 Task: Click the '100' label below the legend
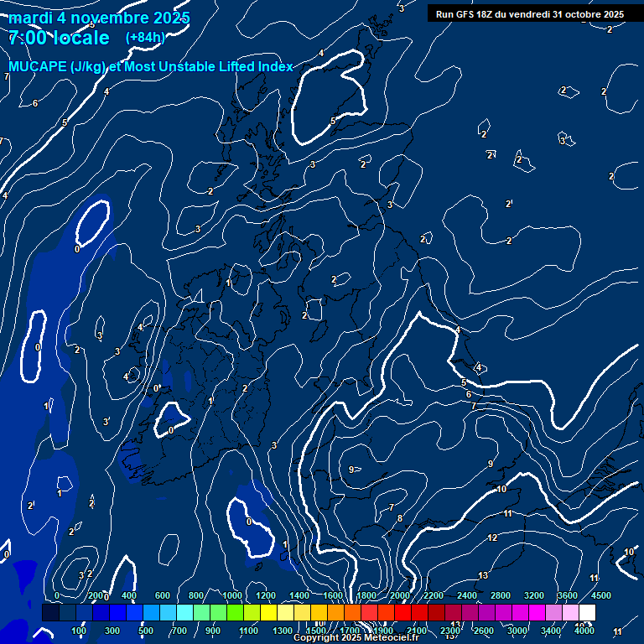click(79, 630)
